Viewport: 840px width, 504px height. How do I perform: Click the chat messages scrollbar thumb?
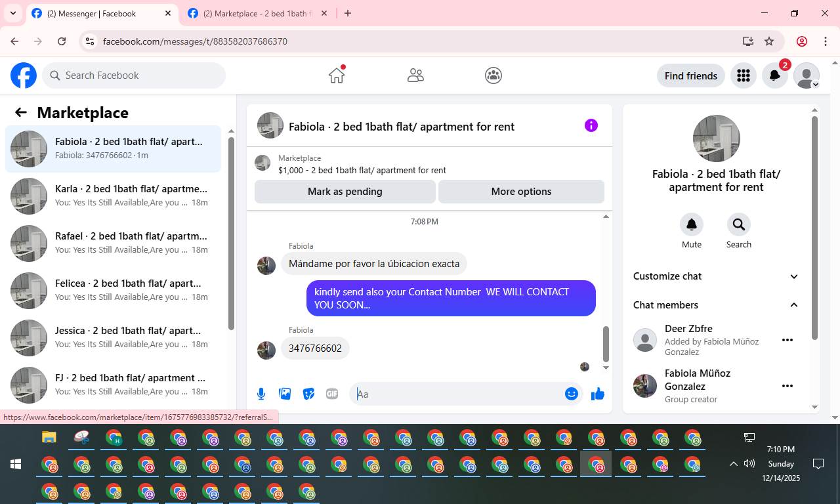click(606, 344)
